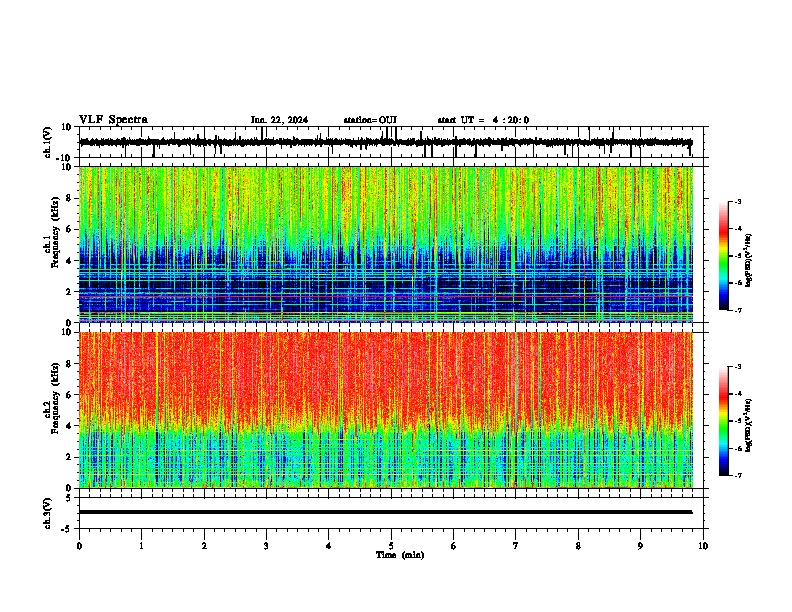Click the 'station=OUJ' header label
This screenshot has width=792, height=612.
(370, 120)
